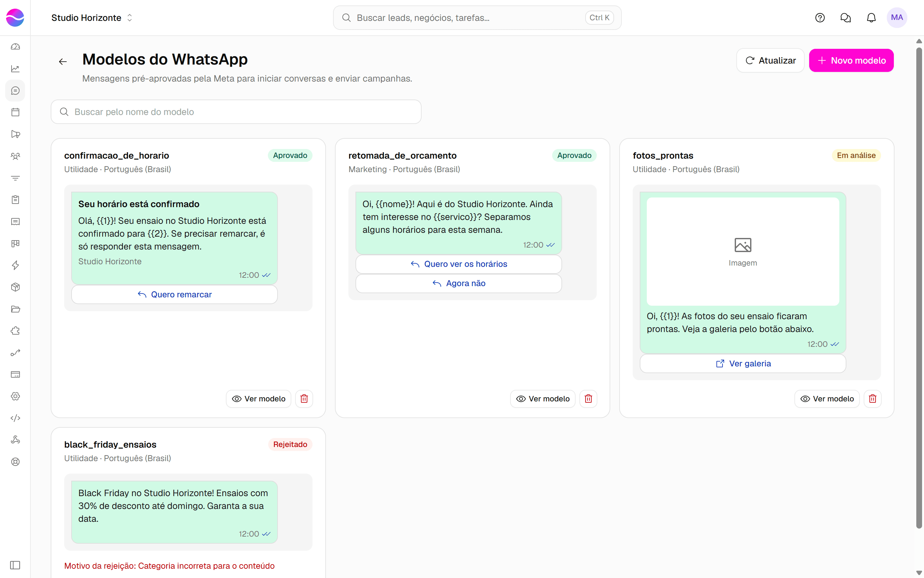This screenshot has width=924, height=578.
Task: Click the Agora não reply button
Action: point(458,283)
